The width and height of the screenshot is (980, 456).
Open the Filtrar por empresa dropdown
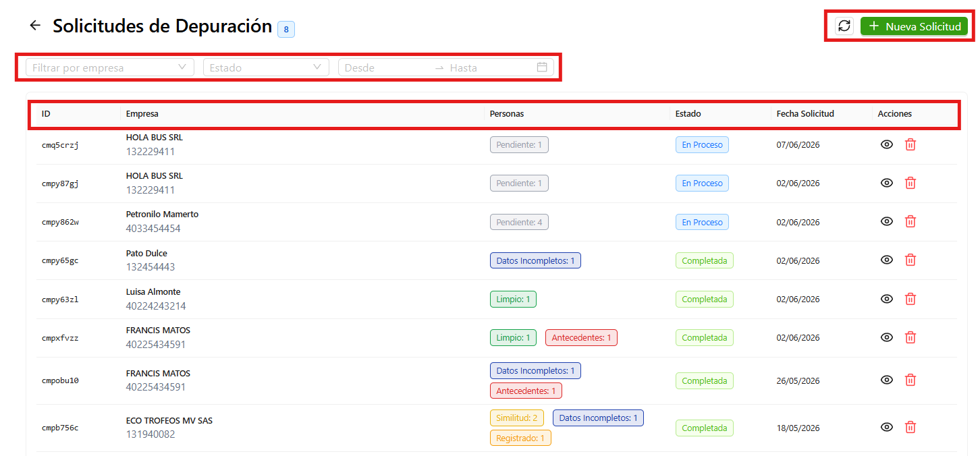(x=109, y=67)
